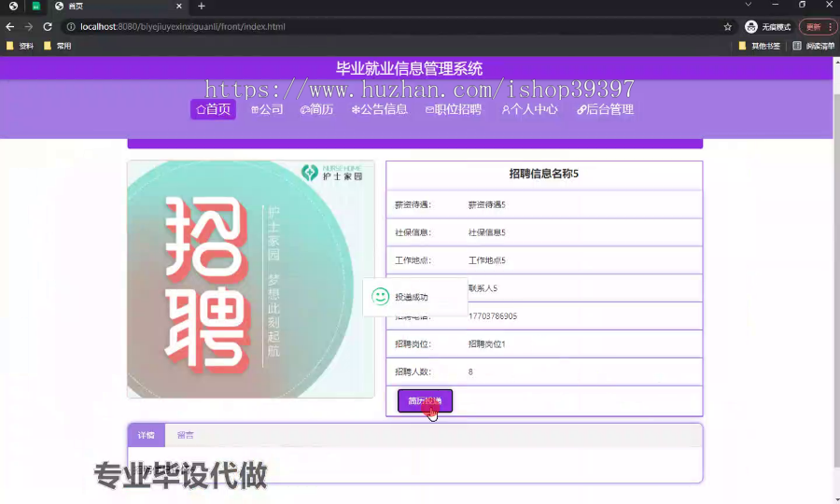Click the 简历投递 submit button

tap(425, 400)
